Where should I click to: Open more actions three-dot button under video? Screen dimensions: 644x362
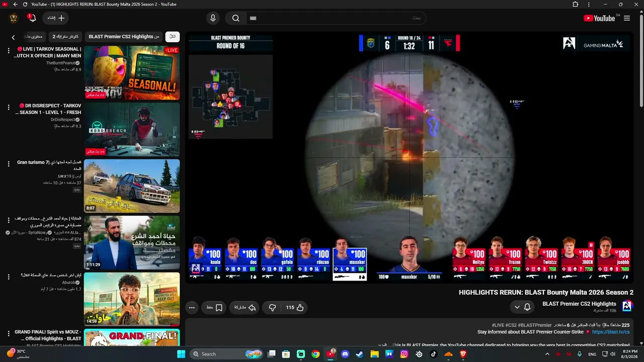(192, 308)
